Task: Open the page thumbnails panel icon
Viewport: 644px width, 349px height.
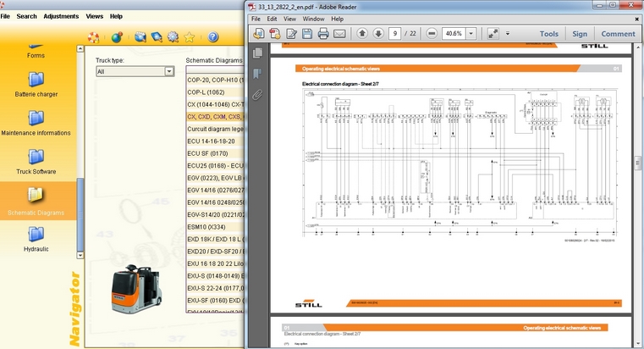Action: [257, 53]
